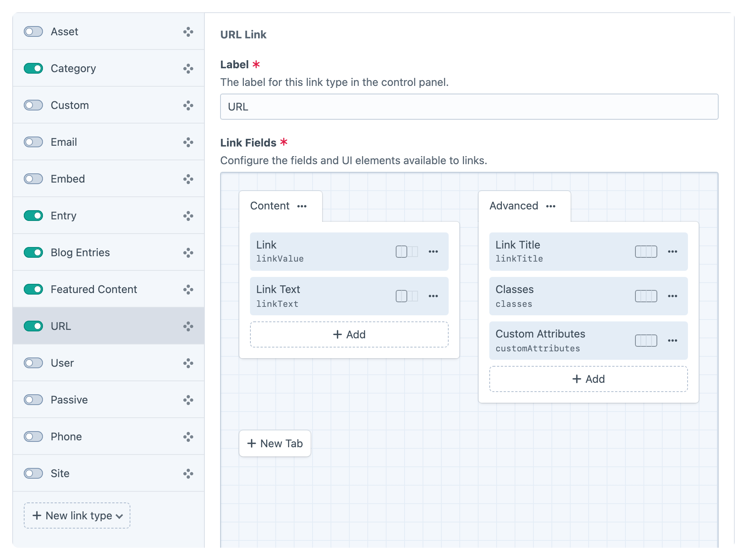Add a field to Content tab
Viewport: 747px width, 560px height.
(x=349, y=334)
